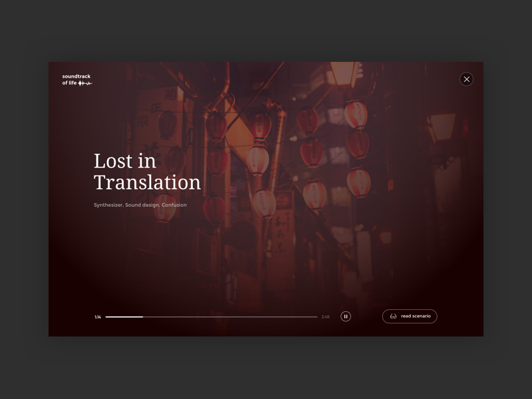
Task: Select the 'Lost in Translation' title
Action: point(148,172)
